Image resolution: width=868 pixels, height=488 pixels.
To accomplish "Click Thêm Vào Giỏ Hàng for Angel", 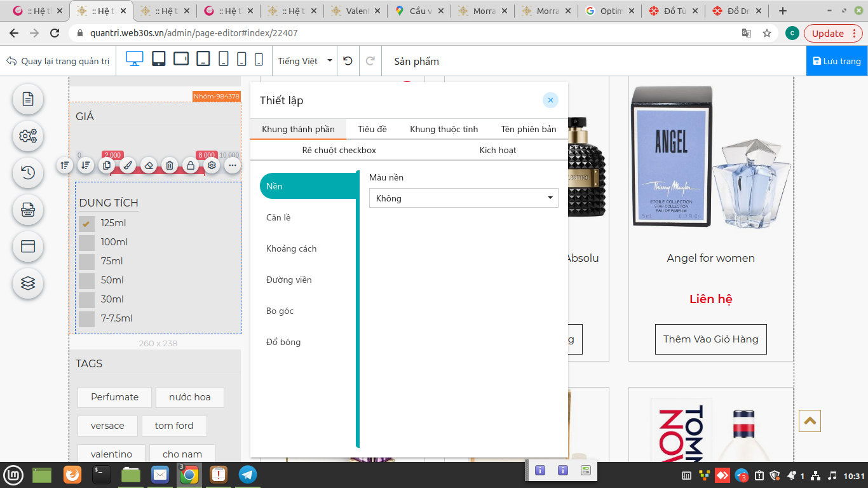I will [x=711, y=339].
